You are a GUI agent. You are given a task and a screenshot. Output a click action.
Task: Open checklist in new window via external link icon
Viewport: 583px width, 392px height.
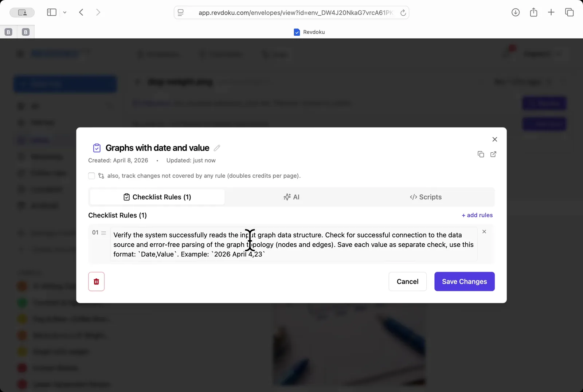tap(493, 154)
